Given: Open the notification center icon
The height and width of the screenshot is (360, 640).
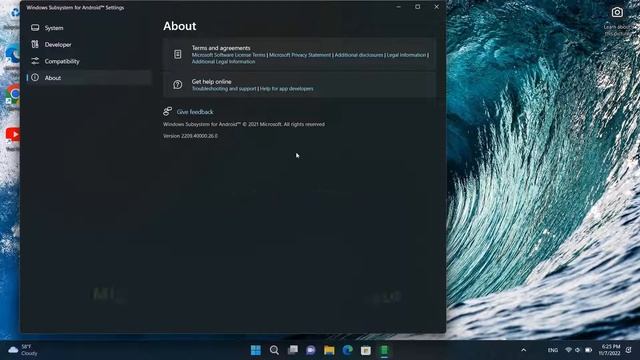Looking at the screenshot, I should pyautogui.click(x=629, y=350).
